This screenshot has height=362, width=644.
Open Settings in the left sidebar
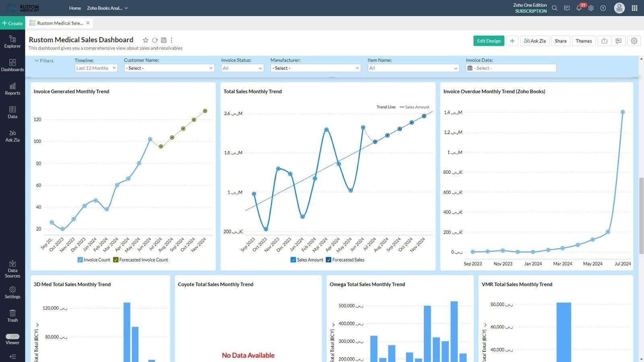tap(12, 292)
